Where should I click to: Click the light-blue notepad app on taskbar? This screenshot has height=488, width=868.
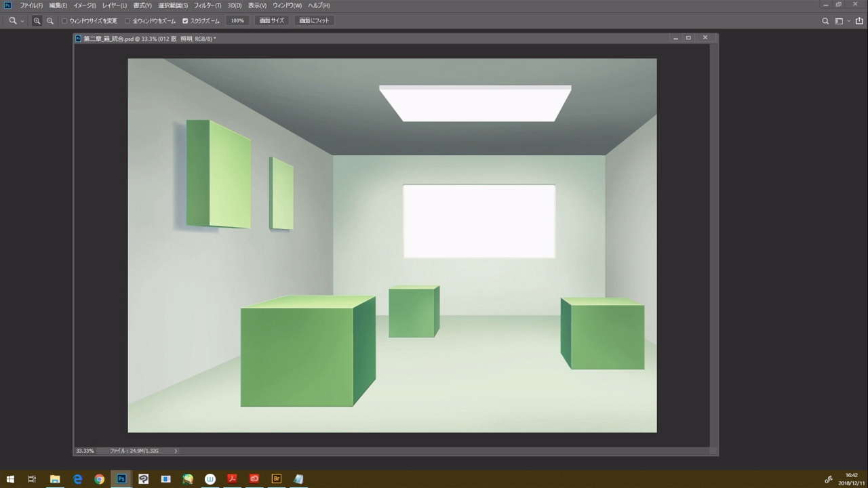(298, 479)
